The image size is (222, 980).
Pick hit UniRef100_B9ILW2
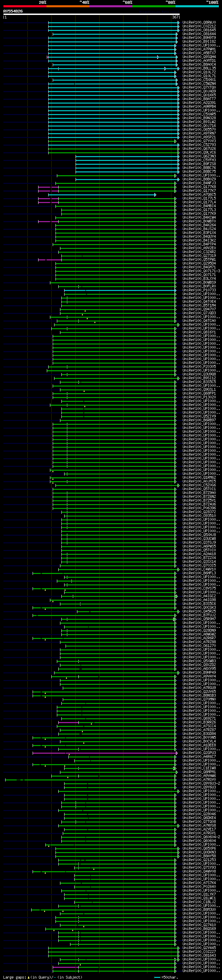coord(199,122)
